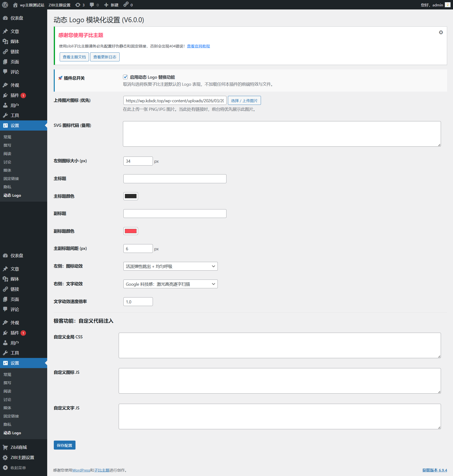The width and height of the screenshot is (453, 476).
Task: Click the 副标题颜色 red color swatch
Action: [x=130, y=231]
